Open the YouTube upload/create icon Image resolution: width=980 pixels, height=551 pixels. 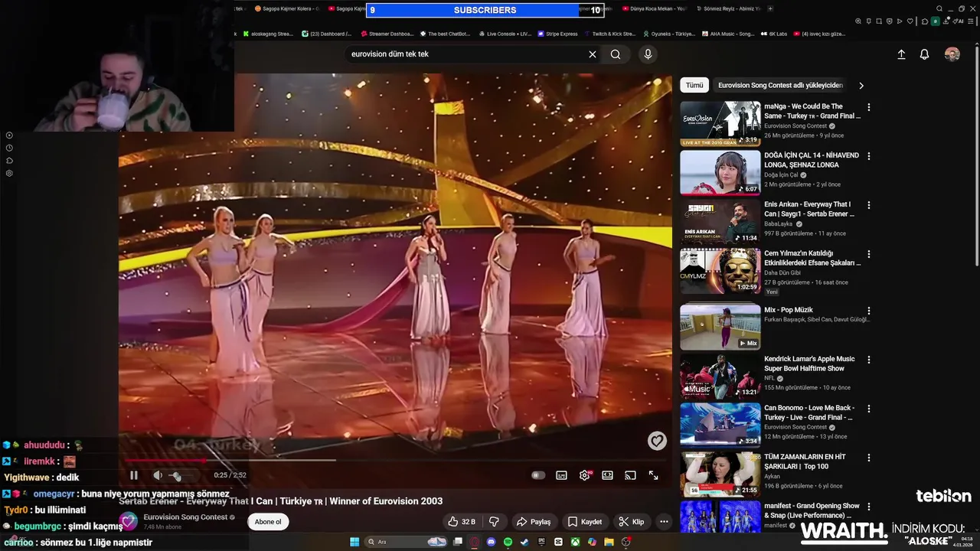pos(901,54)
